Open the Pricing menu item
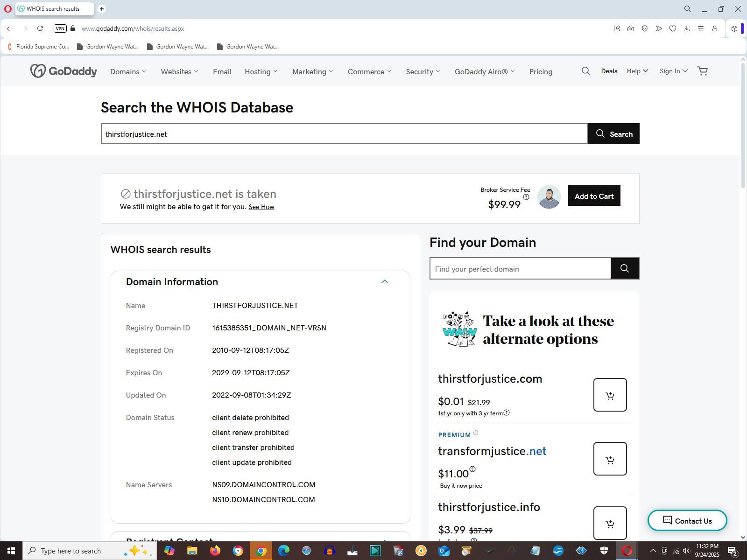747x560 pixels. tap(541, 71)
